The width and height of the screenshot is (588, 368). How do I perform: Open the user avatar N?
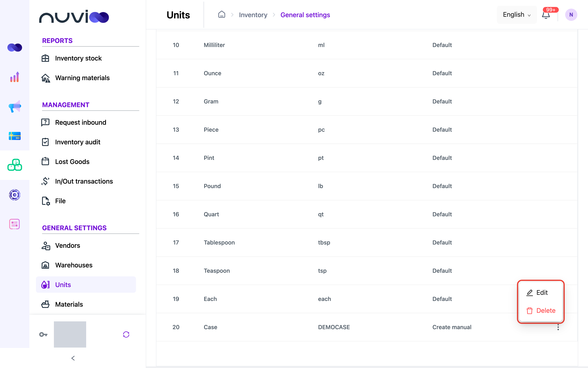click(571, 15)
